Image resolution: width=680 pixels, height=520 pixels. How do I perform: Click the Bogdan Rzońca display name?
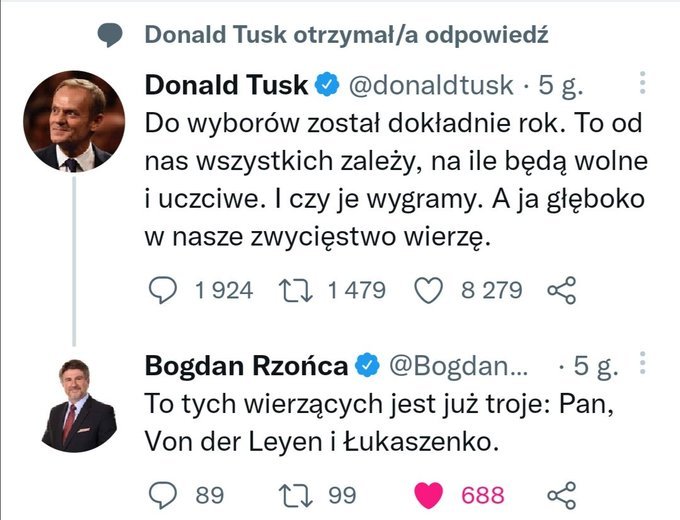[x=246, y=367]
